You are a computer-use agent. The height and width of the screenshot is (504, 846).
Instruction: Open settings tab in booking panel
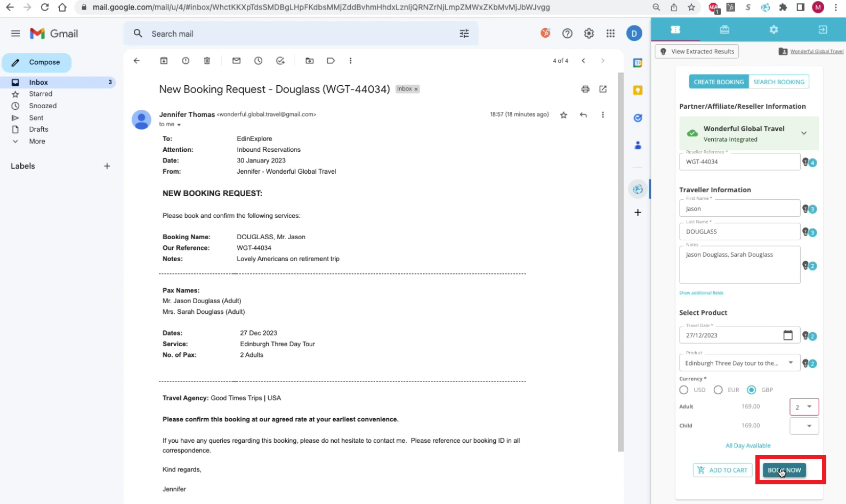(x=774, y=30)
